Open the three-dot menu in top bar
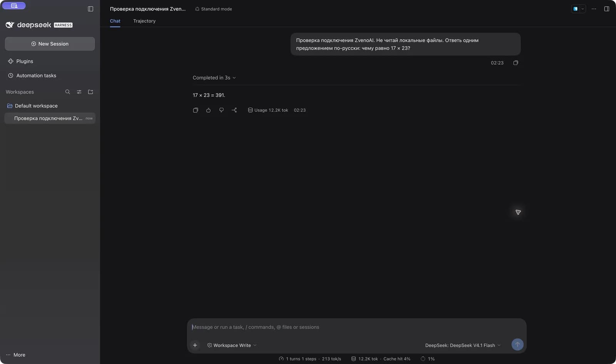Viewport: 616px width, 364px height. click(x=594, y=9)
